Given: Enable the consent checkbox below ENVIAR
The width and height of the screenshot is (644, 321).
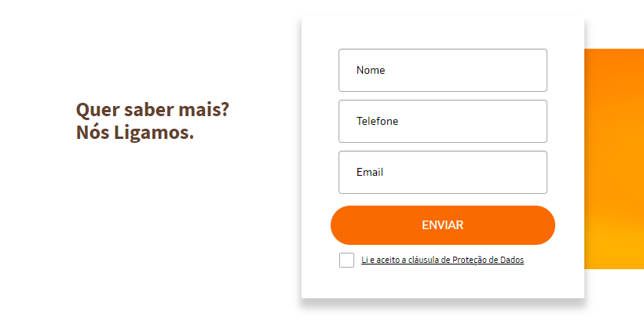Looking at the screenshot, I should tap(346, 261).
